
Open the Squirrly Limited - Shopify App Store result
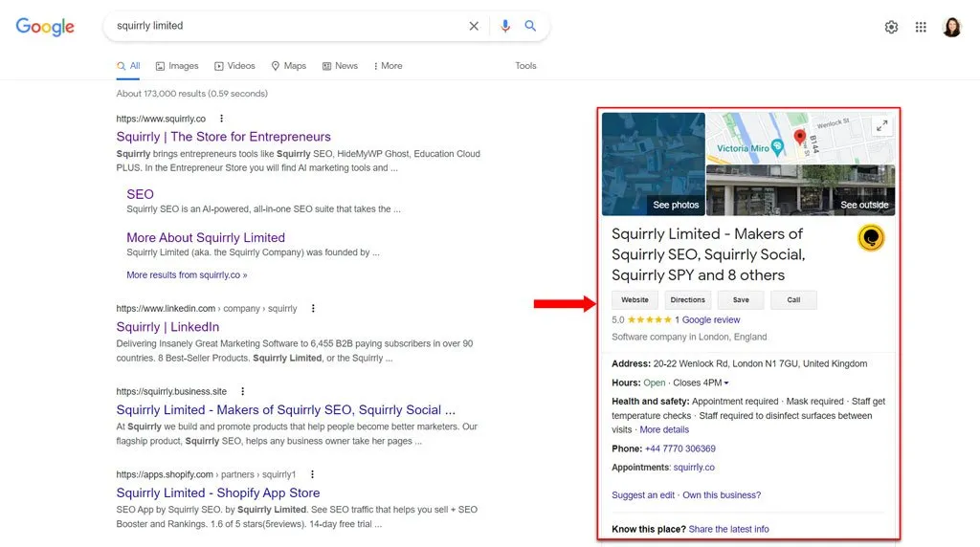(x=218, y=492)
